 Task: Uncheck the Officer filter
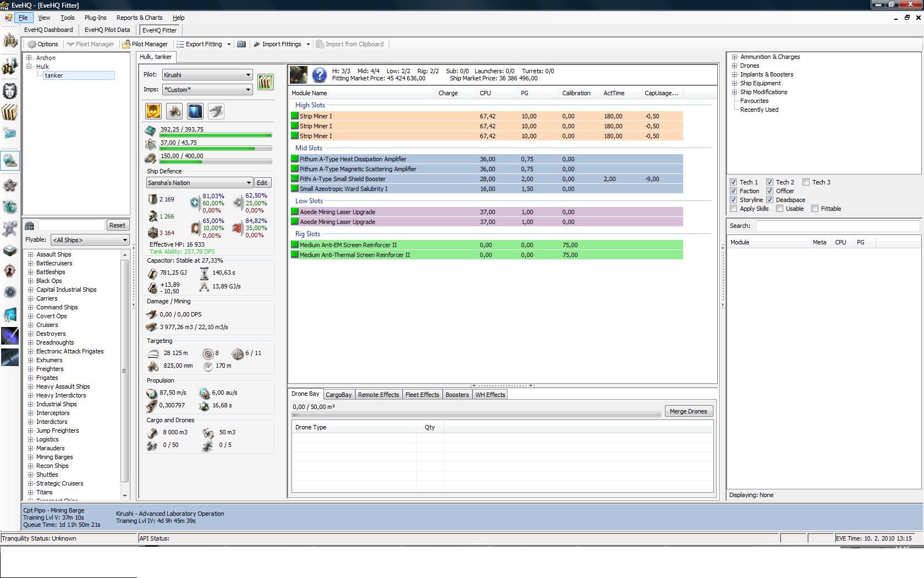pos(769,191)
